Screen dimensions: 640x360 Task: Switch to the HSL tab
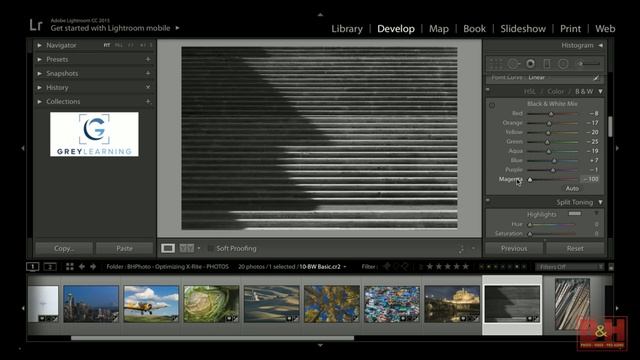click(529, 91)
